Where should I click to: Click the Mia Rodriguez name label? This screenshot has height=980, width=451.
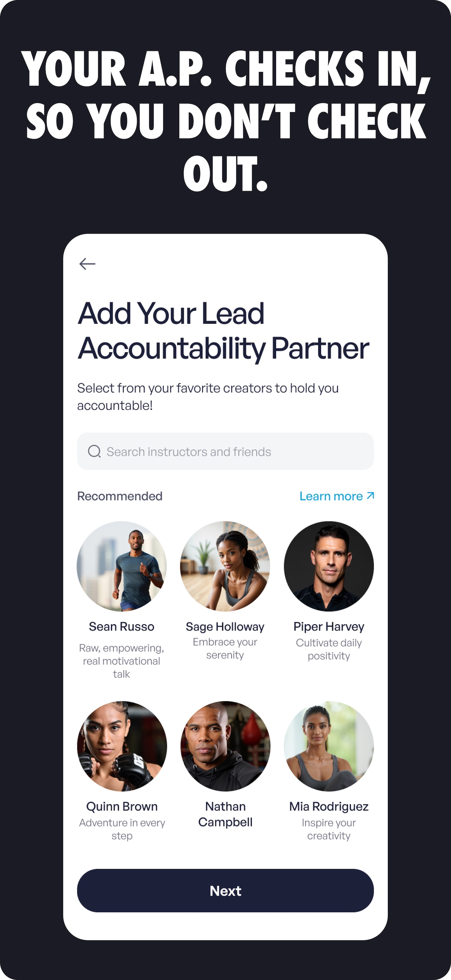point(329,806)
